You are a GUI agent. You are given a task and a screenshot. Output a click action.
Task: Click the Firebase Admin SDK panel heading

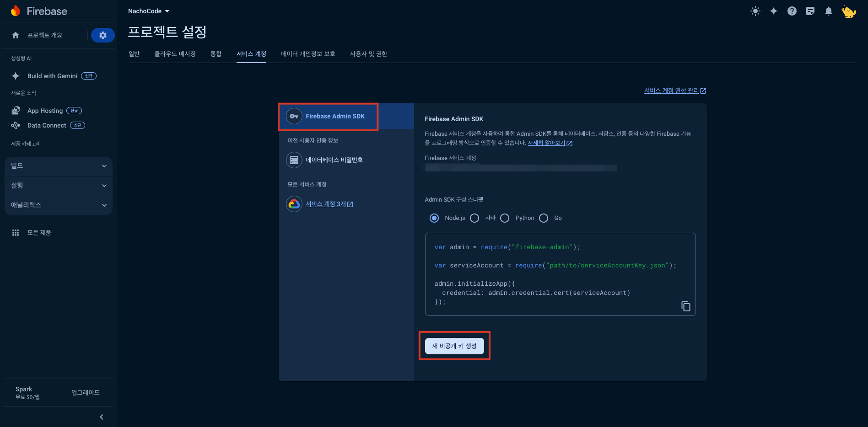(454, 119)
